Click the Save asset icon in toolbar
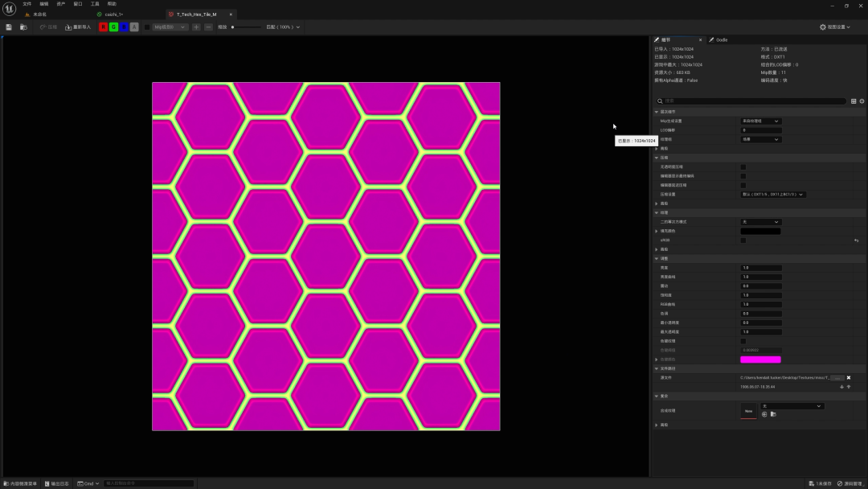868x489 pixels. (9, 27)
